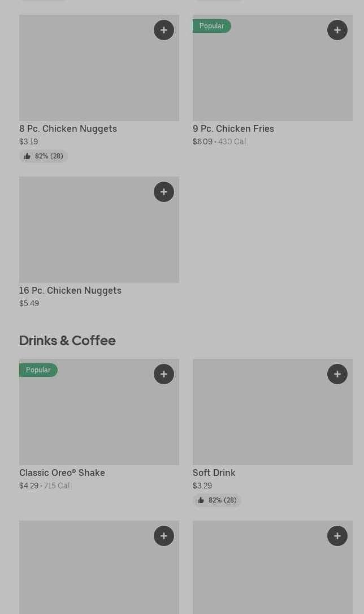Add 8 Pc. Chicken Nuggets to cart
The width and height of the screenshot is (364, 614).
(x=164, y=30)
